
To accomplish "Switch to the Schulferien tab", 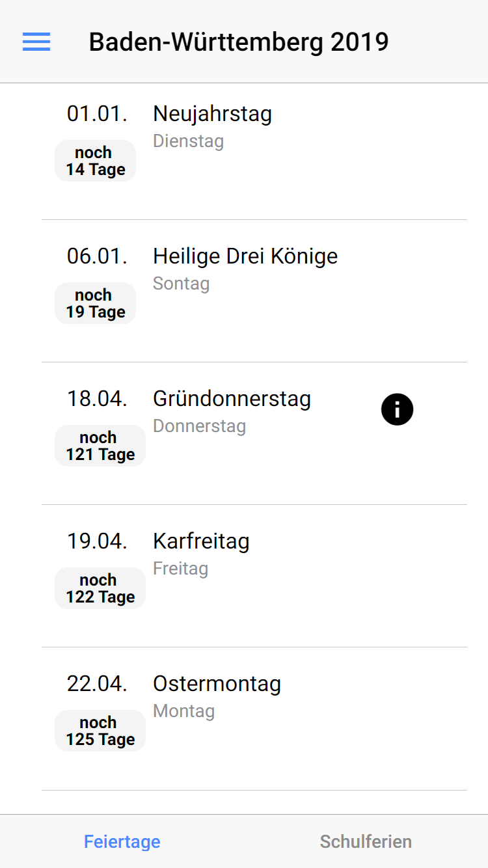I will coord(366,841).
